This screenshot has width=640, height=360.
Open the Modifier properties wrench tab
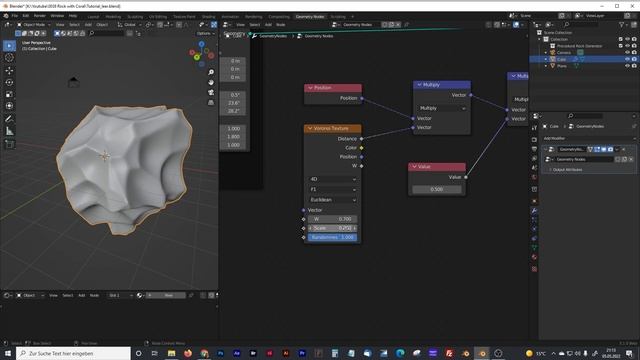point(534,211)
